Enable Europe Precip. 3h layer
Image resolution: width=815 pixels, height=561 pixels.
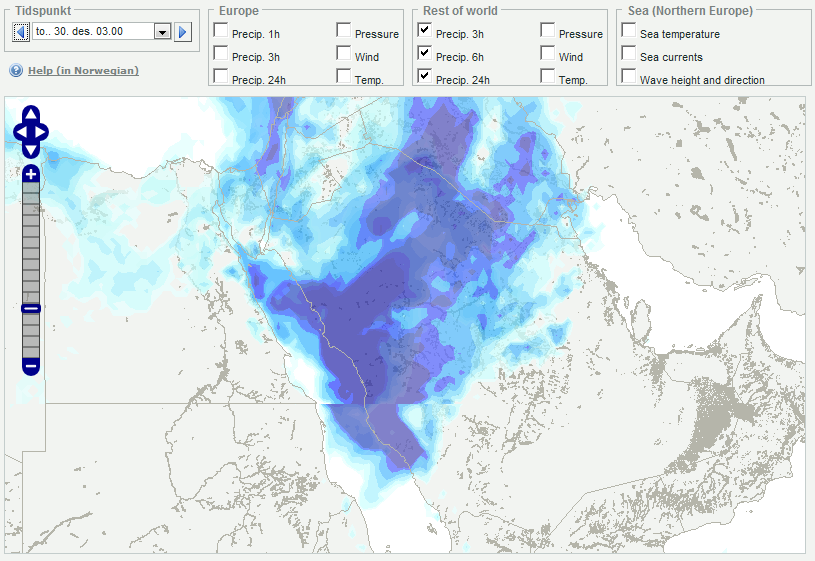tap(221, 53)
